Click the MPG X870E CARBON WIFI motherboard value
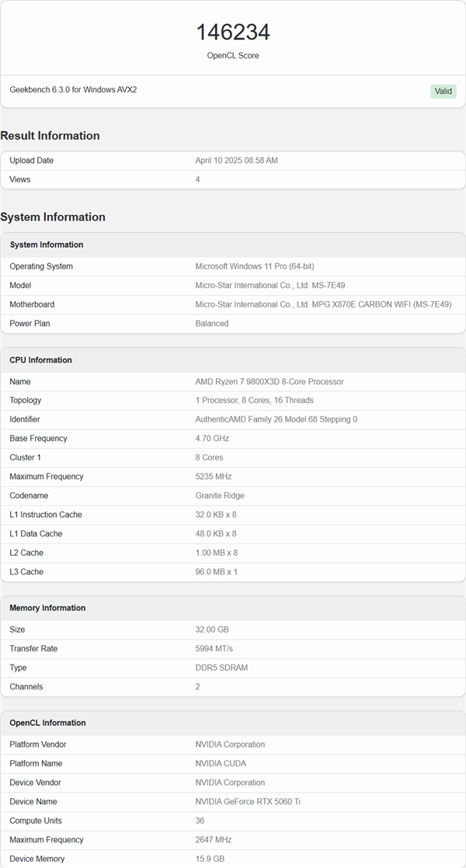 point(323,304)
